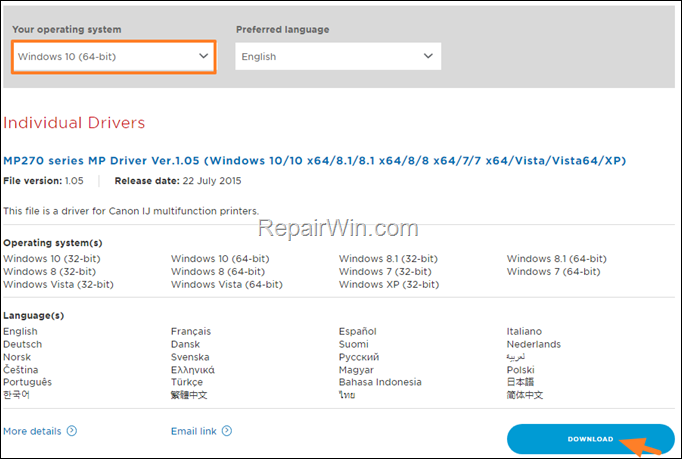Click Windows 8 (64-bit) entry
This screenshot has width=682, height=459.
[218, 271]
